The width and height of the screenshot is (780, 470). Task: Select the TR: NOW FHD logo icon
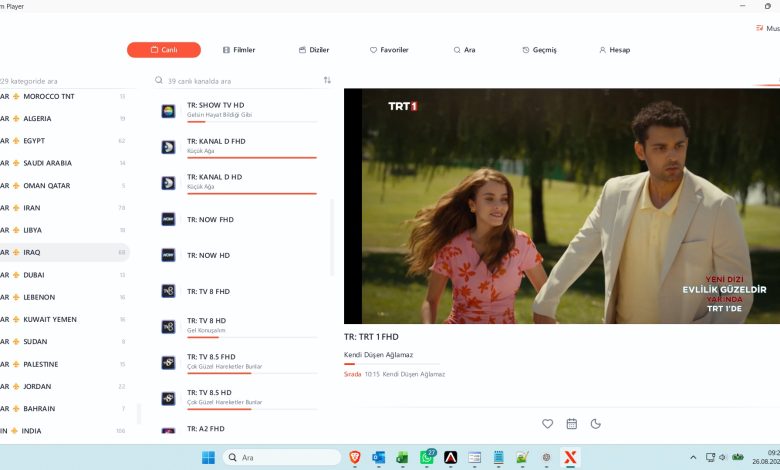point(168,219)
